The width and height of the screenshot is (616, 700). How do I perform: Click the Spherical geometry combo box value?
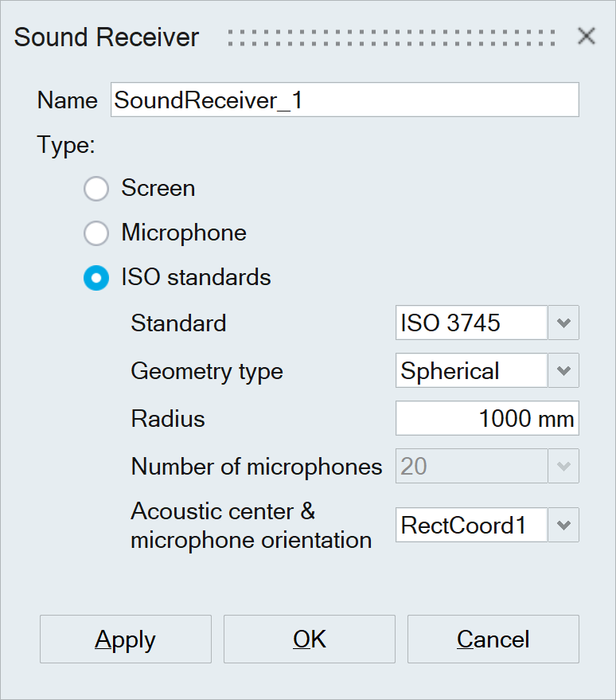pos(471,371)
